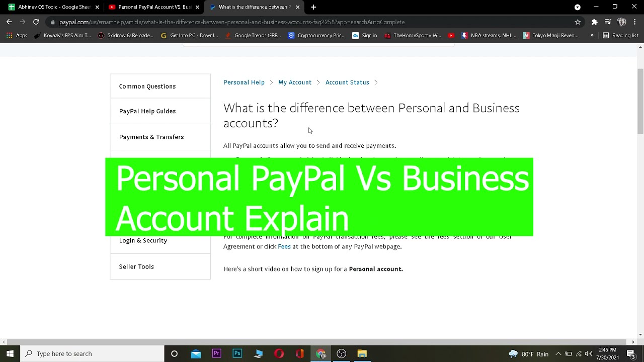Screen dimensions: 644x362
Task: Open Cortana circle icon
Action: coord(174,353)
